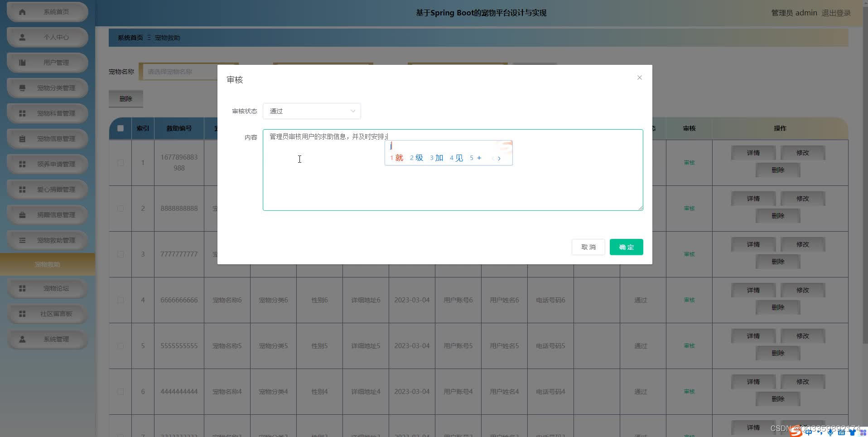Click the clipboard icon beside 宠物信息管理
Image resolution: width=868 pixels, height=437 pixels.
pos(22,139)
